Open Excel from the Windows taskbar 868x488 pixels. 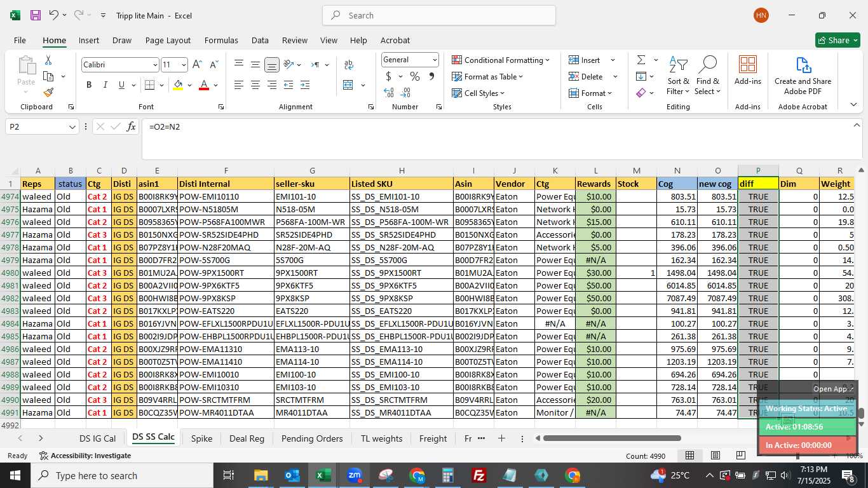pyautogui.click(x=323, y=475)
